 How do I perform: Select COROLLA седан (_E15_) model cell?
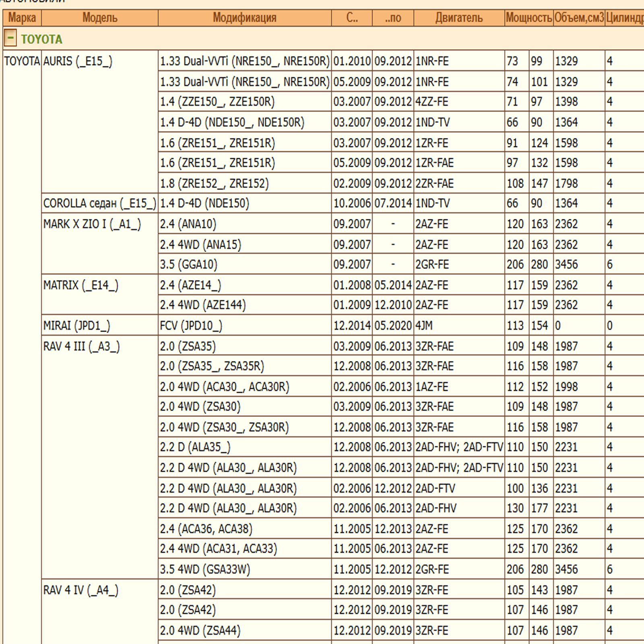click(99, 203)
